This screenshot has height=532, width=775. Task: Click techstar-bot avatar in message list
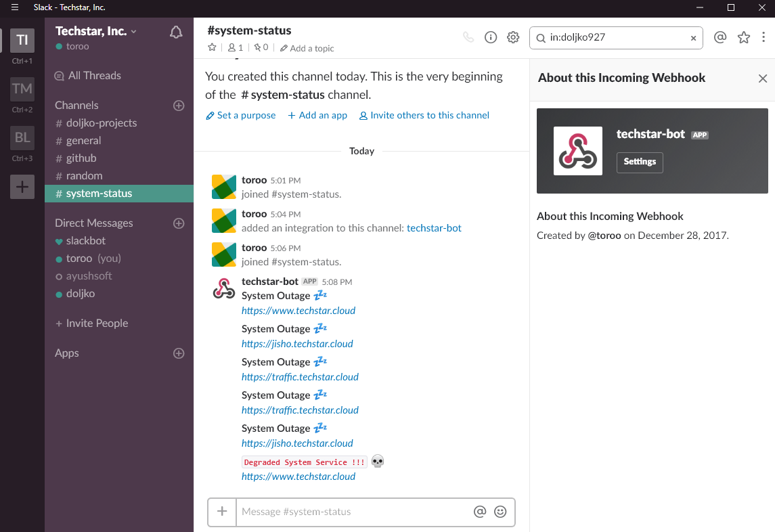[x=224, y=288]
